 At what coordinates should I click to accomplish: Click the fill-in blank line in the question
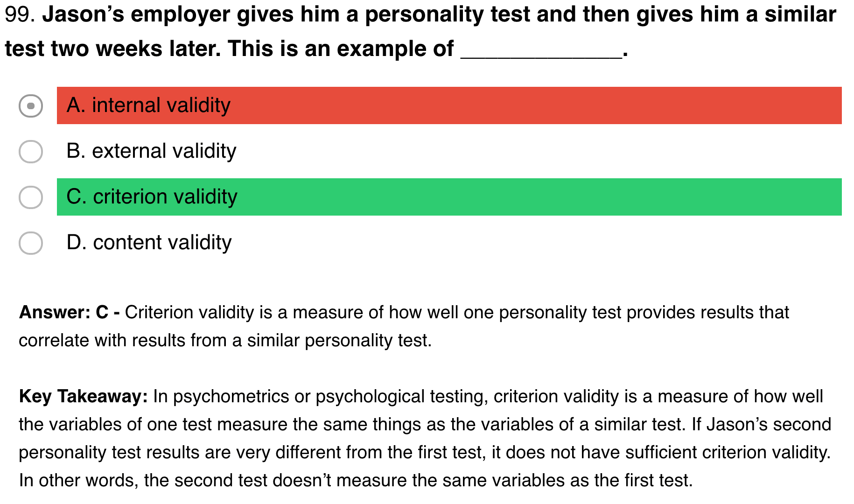(x=541, y=51)
